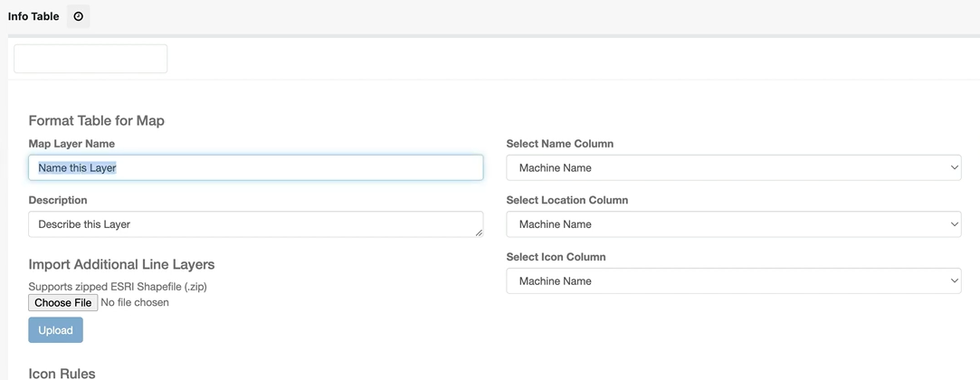Focus the Map Layer Name field
Image resolution: width=980 pixels, height=380 pixels.
pyautogui.click(x=255, y=167)
